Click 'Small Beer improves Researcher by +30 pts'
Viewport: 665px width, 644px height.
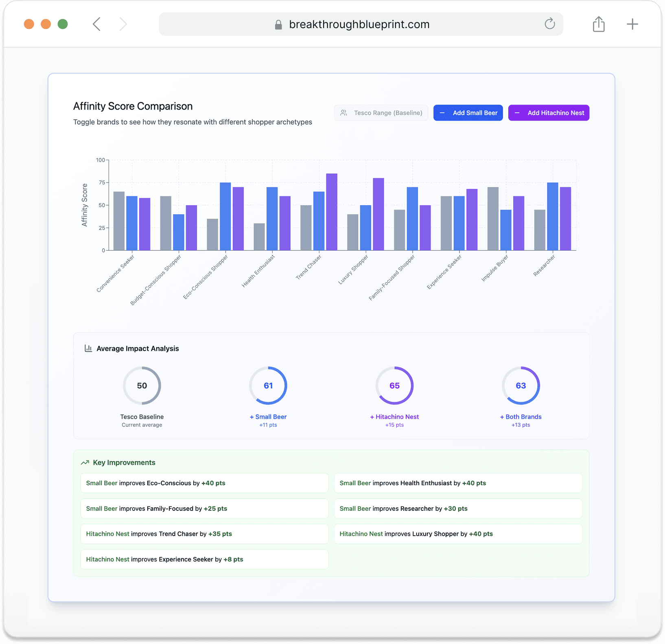pyautogui.click(x=458, y=508)
